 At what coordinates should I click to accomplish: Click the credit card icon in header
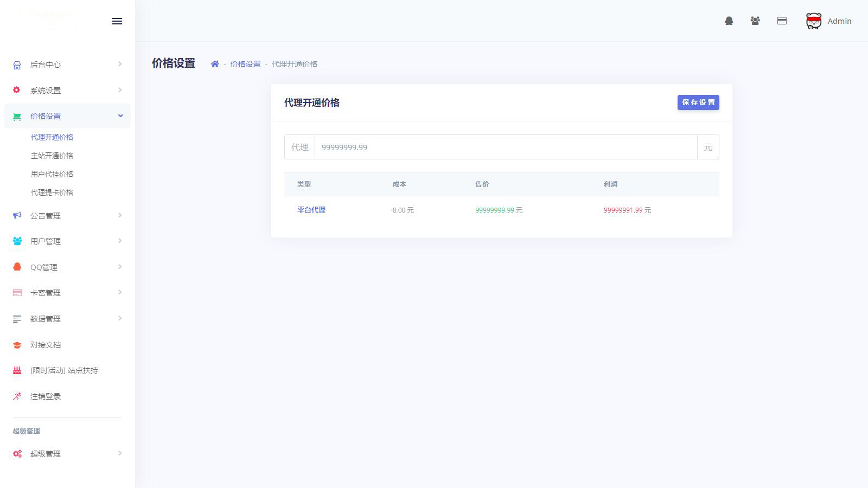click(782, 21)
